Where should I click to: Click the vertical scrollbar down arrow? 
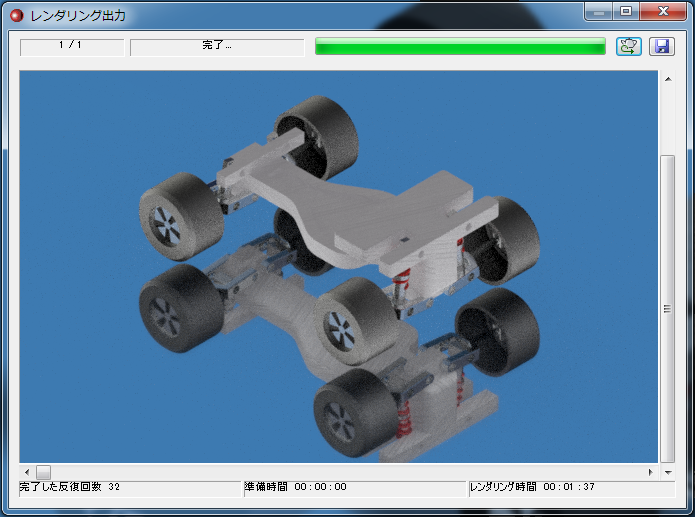point(668,473)
